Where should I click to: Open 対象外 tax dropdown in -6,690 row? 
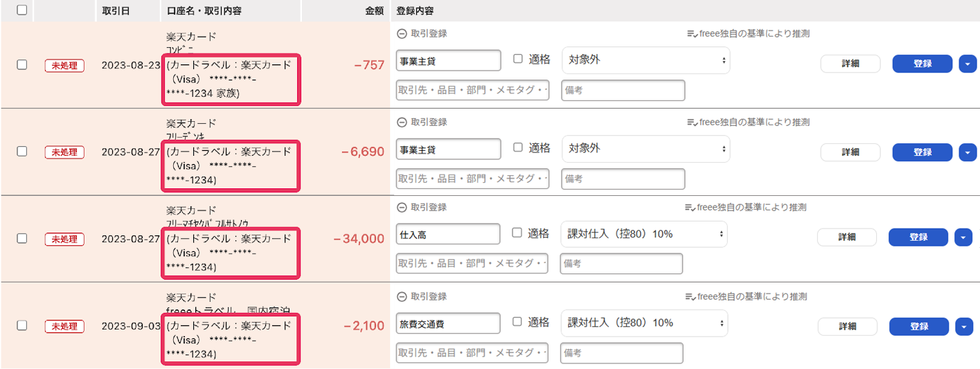point(645,149)
